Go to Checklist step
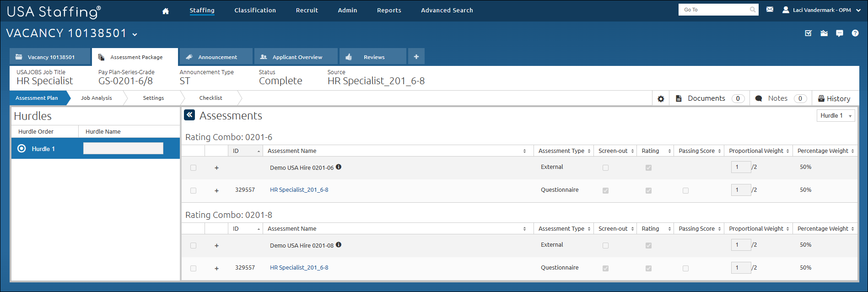Screen dimensions: 868x292 [x=211, y=98]
